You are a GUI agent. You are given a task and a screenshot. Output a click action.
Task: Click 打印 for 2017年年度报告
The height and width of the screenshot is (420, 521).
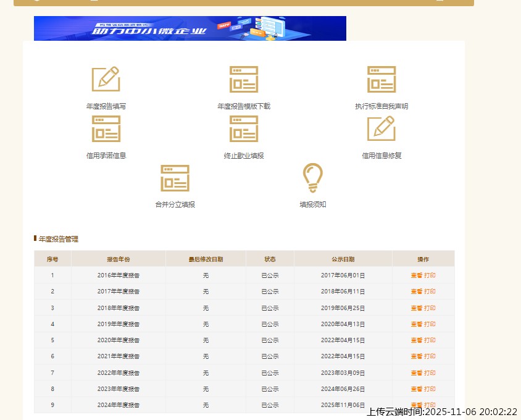430,292
